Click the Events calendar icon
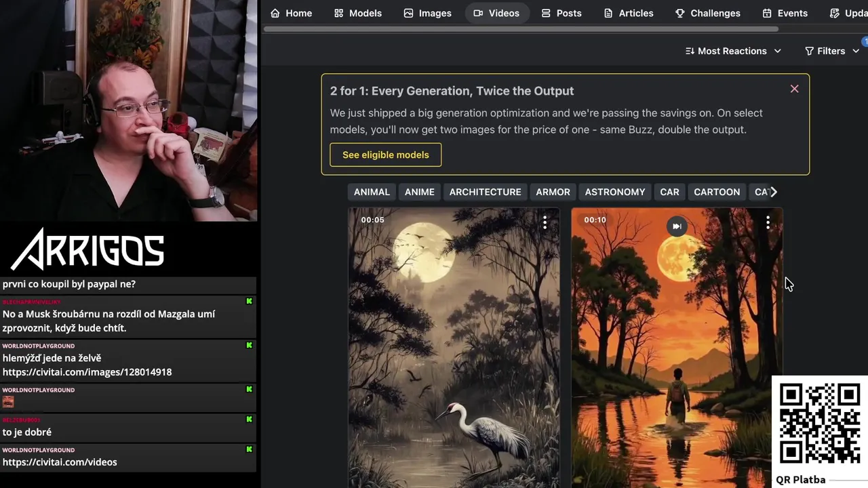Viewport: 868px width, 488px height. pyautogui.click(x=767, y=13)
